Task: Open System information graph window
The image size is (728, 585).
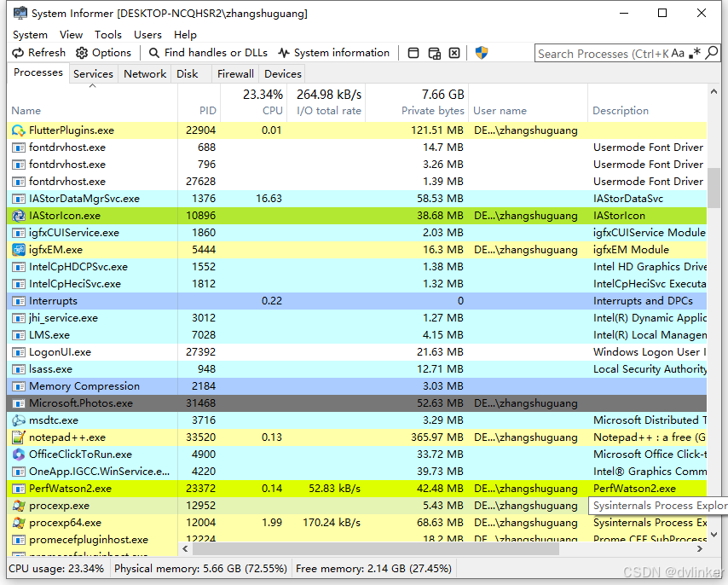Action: tap(334, 53)
